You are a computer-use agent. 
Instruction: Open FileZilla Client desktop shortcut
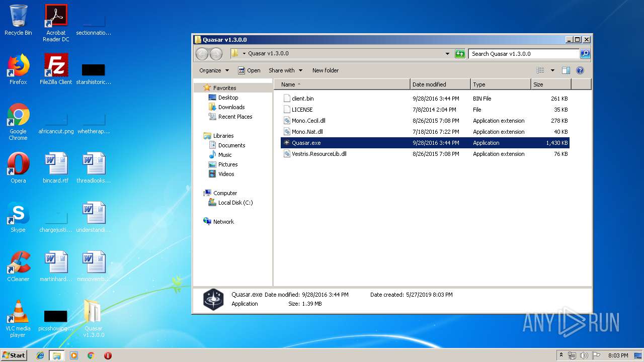56,69
